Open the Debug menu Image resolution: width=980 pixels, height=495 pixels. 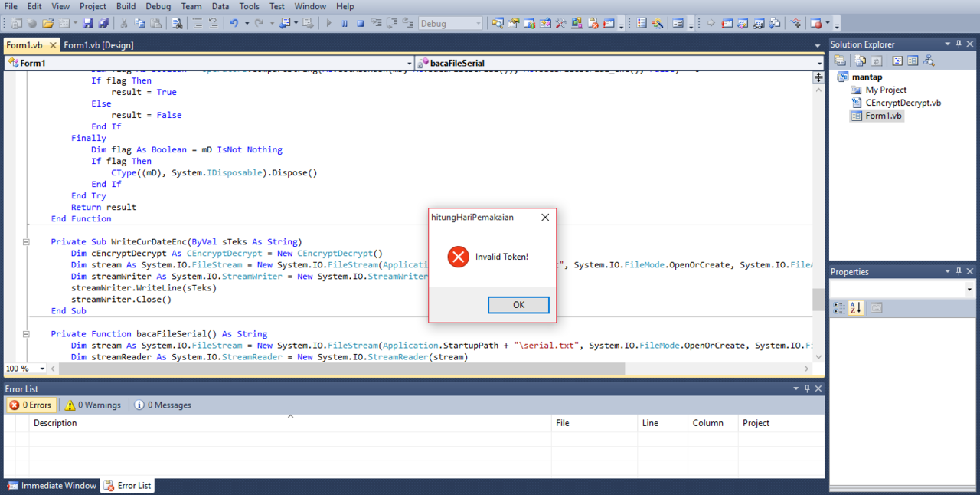coord(158,6)
